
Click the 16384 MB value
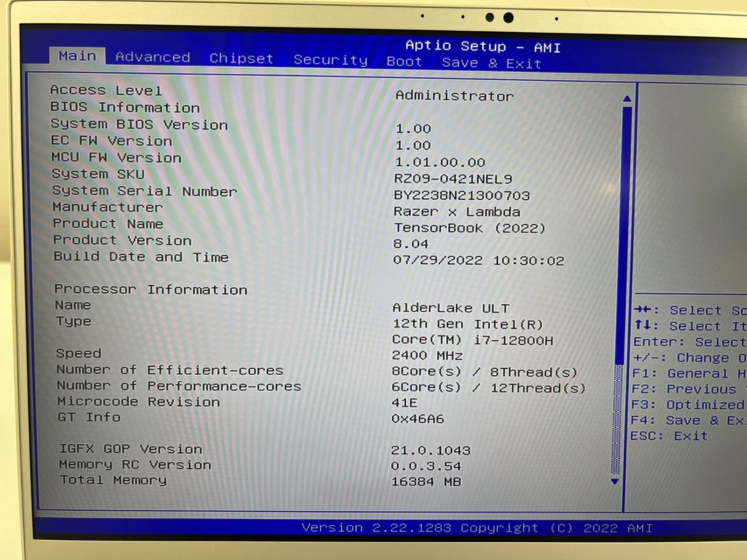pyautogui.click(x=426, y=482)
